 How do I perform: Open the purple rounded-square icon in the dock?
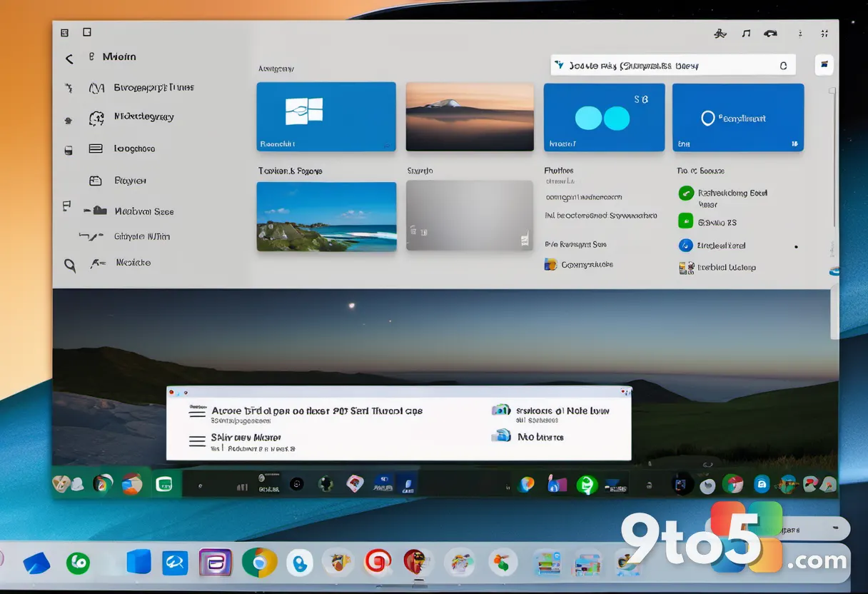(216, 563)
